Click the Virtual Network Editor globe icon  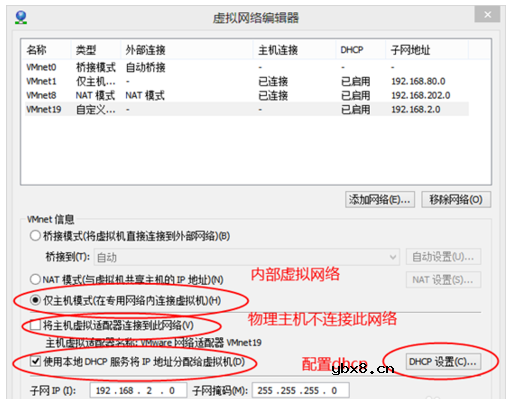(x=21, y=17)
